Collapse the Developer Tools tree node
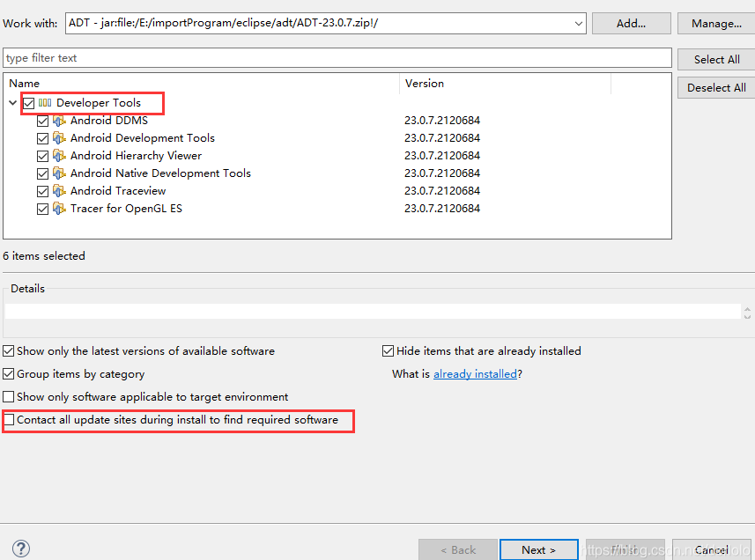The image size is (755, 560). 13,102
